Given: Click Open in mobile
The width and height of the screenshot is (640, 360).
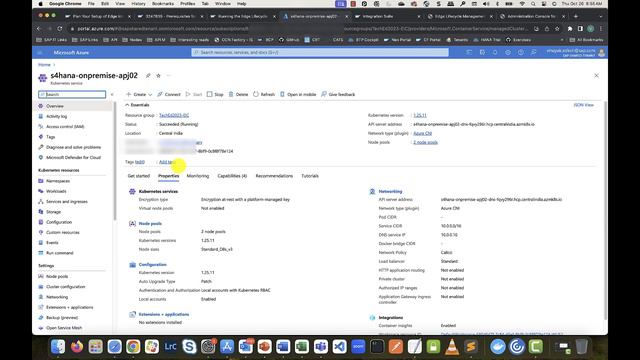Looking at the screenshot, I should pyautogui.click(x=298, y=94).
